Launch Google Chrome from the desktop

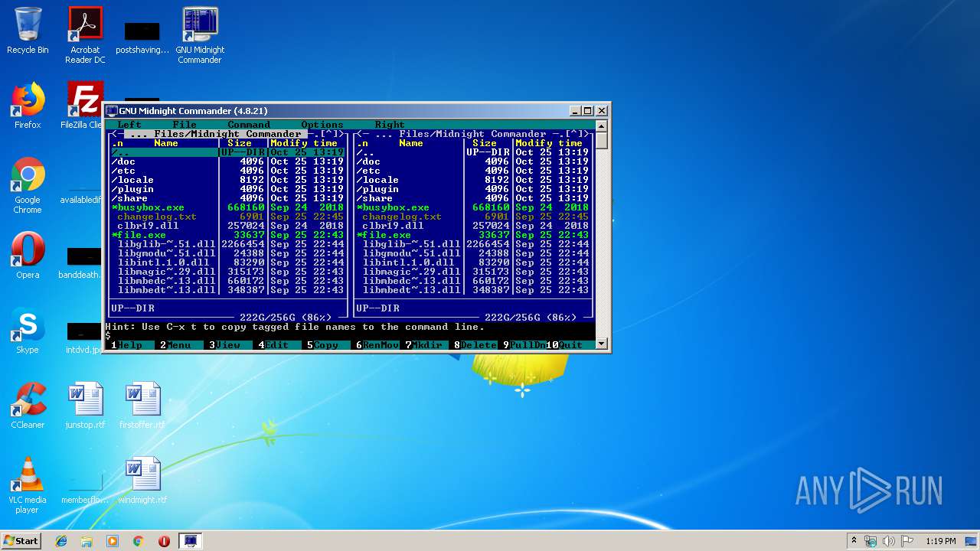click(28, 185)
